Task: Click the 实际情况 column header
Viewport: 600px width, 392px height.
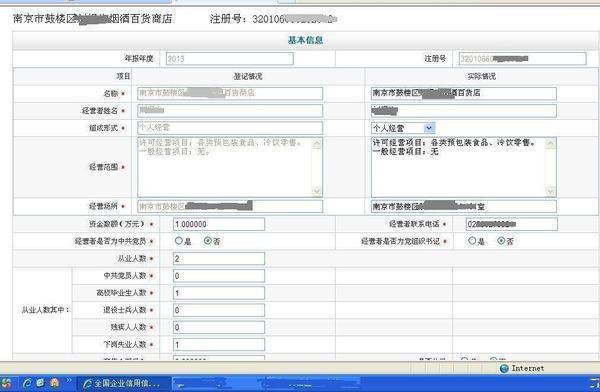Action: coord(481,76)
